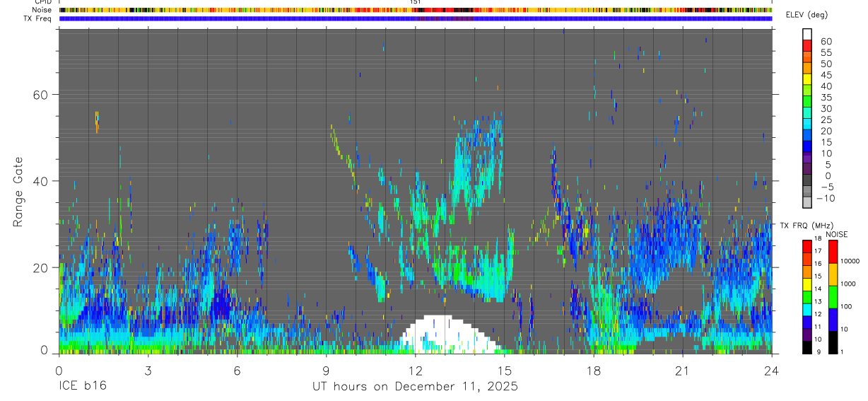Click the blue TX Freq strip above the plot
The image size is (868, 401).
pyautogui.click(x=416, y=18)
